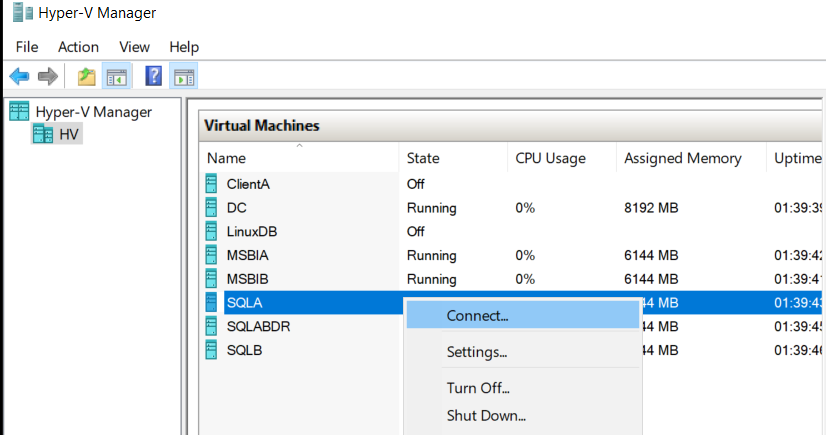
Task: Click the Virtual Machines panel heading
Action: pyautogui.click(x=262, y=125)
